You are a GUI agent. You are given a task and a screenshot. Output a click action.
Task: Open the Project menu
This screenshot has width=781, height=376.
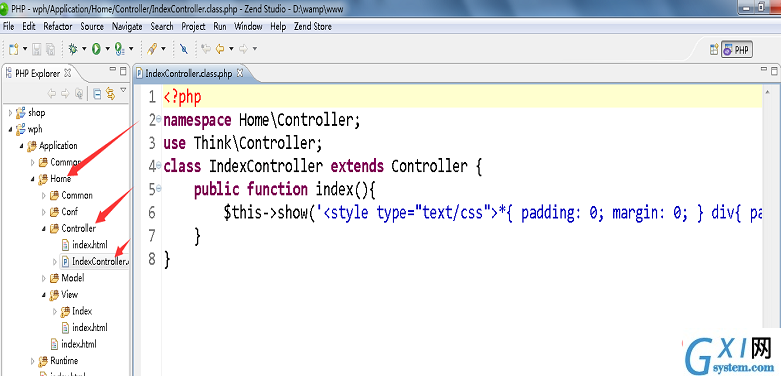tap(193, 26)
